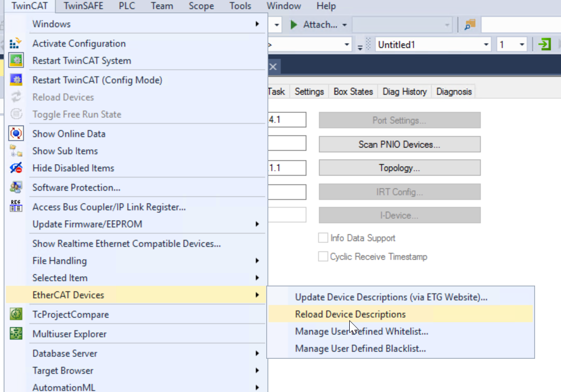Click the Access Bus Coupler register icon
561x392 pixels.
(x=16, y=207)
